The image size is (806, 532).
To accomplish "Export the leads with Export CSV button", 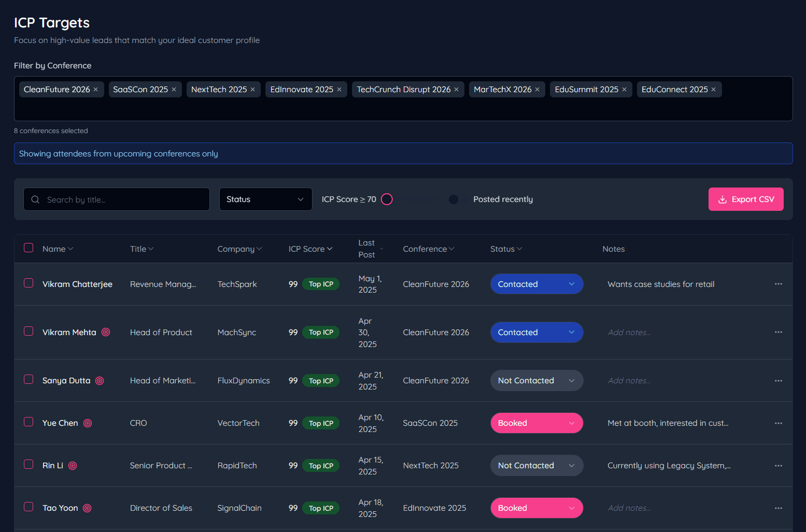I will 745,199.
